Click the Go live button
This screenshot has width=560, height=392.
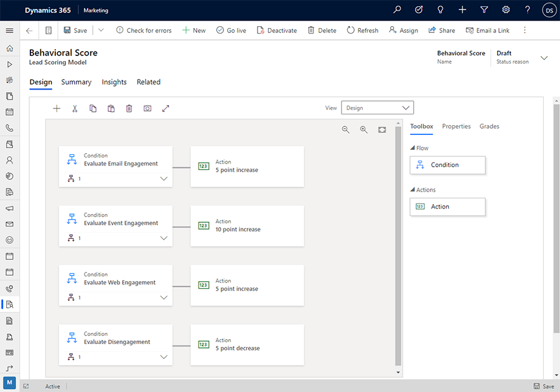point(231,30)
